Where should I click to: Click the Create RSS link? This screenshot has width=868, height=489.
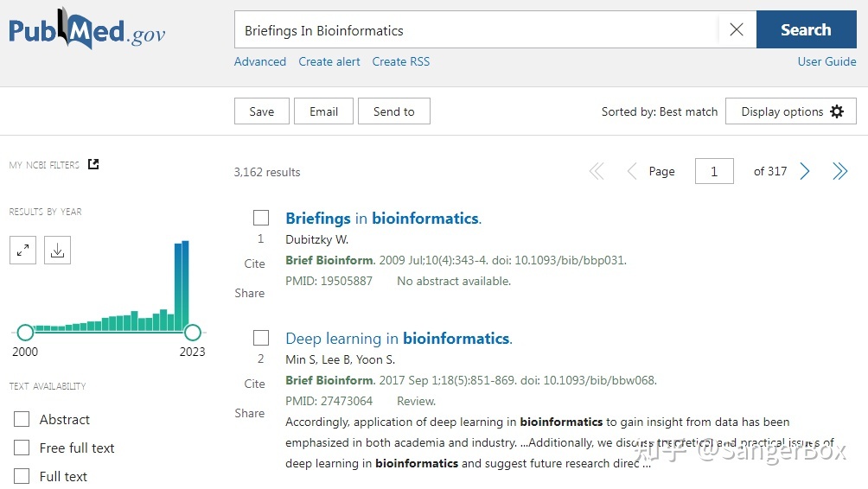pyautogui.click(x=401, y=61)
